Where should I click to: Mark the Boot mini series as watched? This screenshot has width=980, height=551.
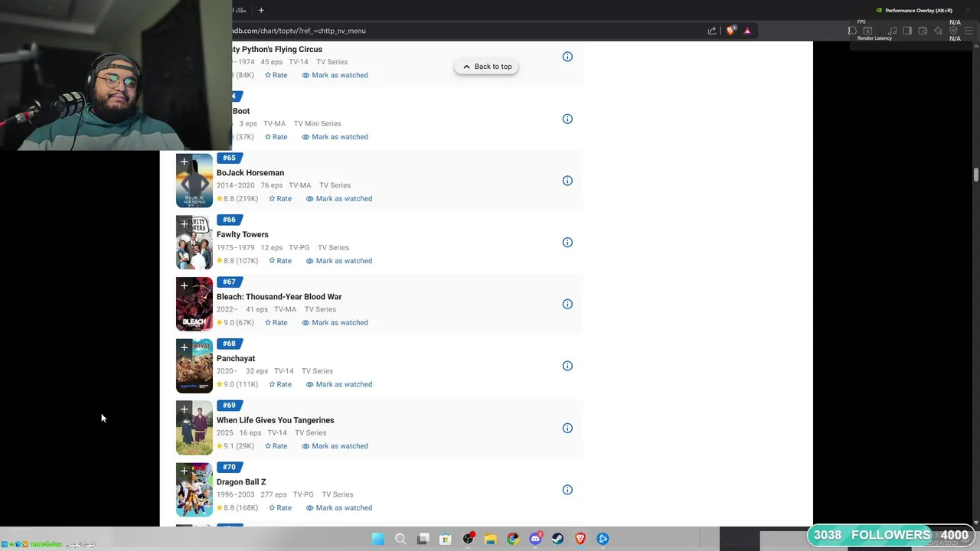[335, 137]
